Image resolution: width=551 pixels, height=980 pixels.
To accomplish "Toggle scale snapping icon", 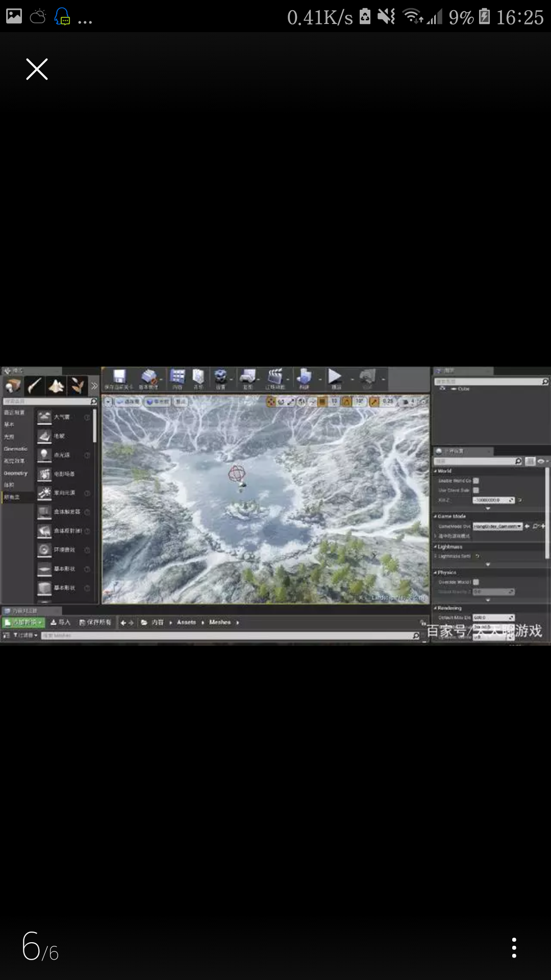I will coord(374,402).
